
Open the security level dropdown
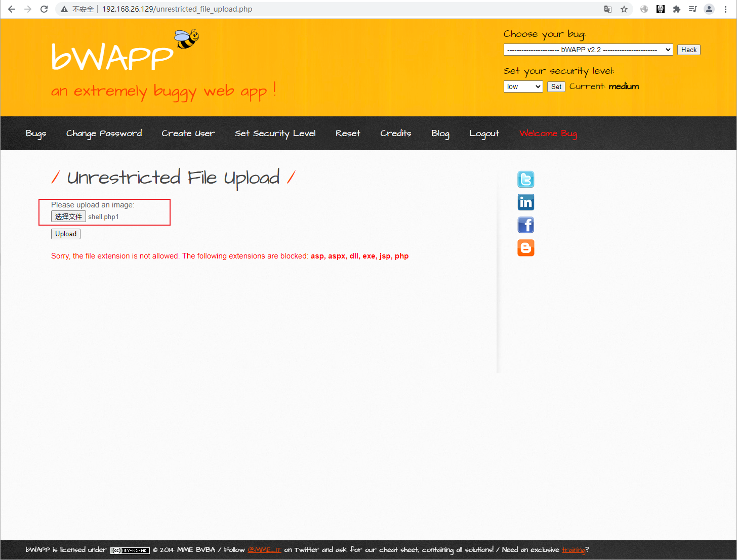[x=523, y=87]
